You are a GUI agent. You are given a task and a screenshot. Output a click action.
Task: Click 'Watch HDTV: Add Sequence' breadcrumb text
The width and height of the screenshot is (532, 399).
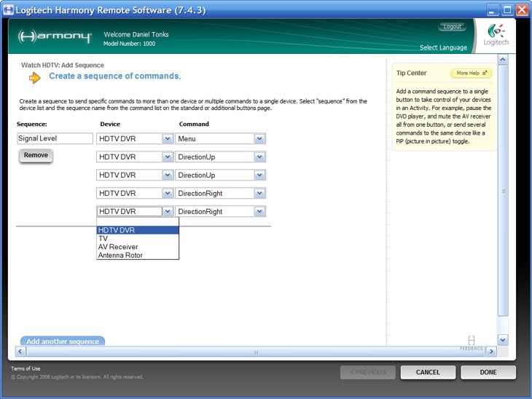[63, 65]
